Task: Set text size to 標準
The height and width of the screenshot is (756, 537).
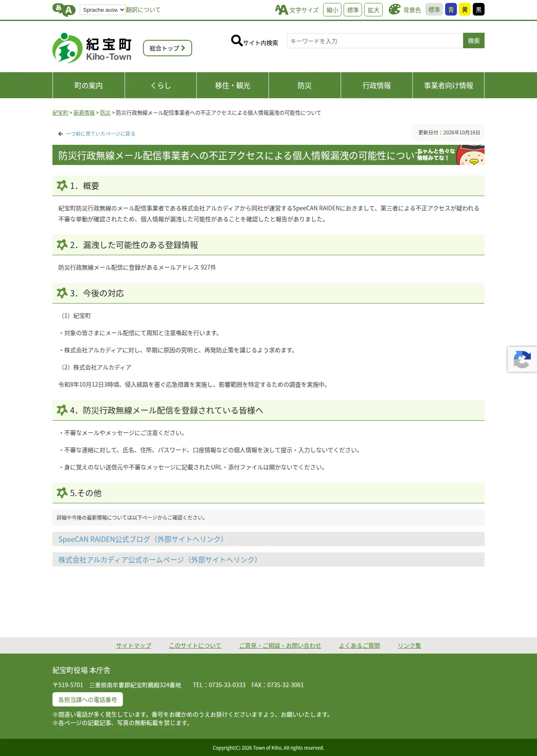Action: (353, 10)
